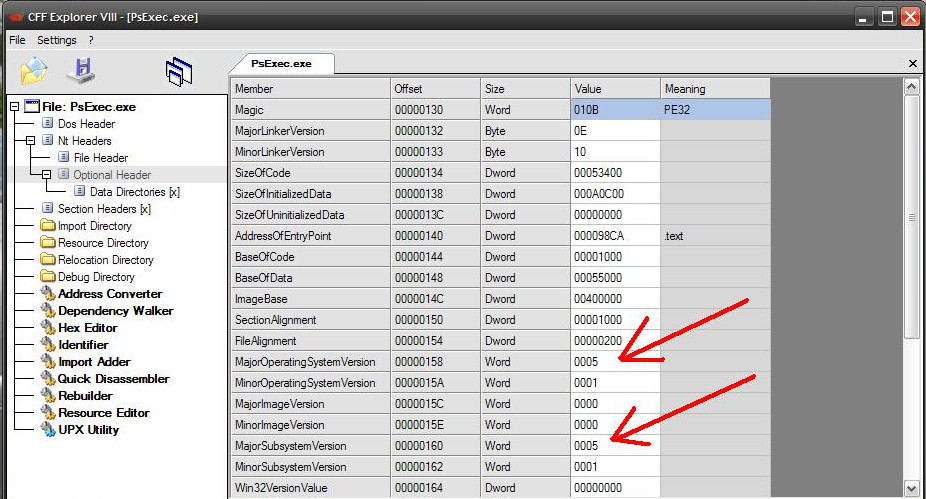
Task: Click the Size column header
Action: click(x=526, y=89)
